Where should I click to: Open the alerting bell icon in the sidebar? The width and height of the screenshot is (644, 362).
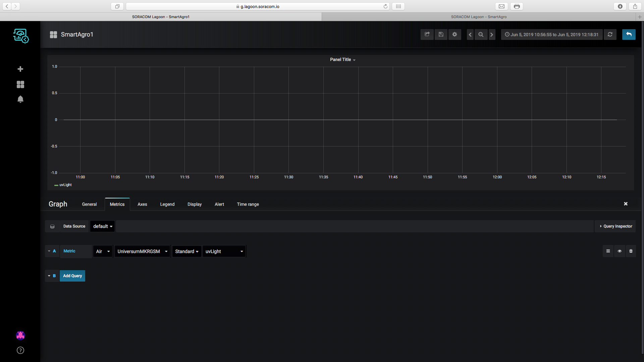click(20, 99)
